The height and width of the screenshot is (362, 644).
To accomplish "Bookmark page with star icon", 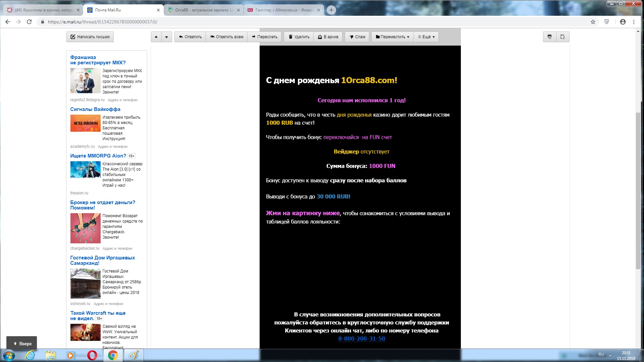I will 593,22.
